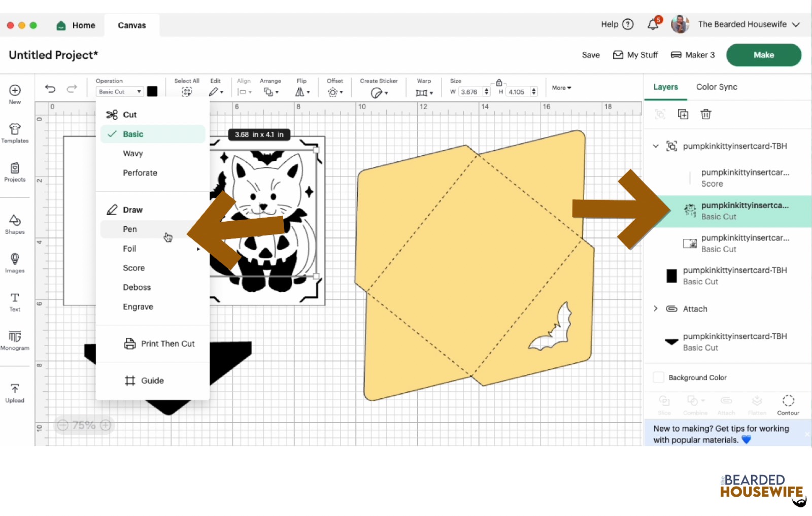Choose Pen from the Draw operations
Screen dimensions: 812x516
[130, 229]
